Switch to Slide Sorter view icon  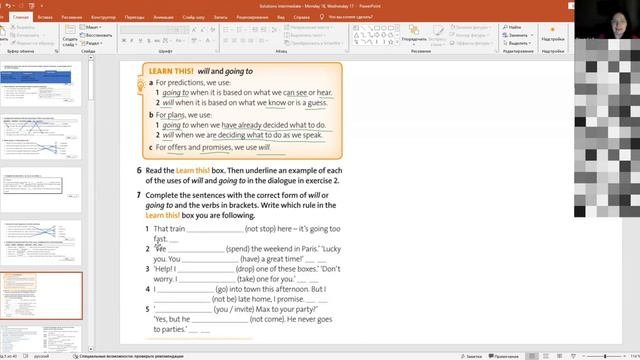tap(546, 356)
